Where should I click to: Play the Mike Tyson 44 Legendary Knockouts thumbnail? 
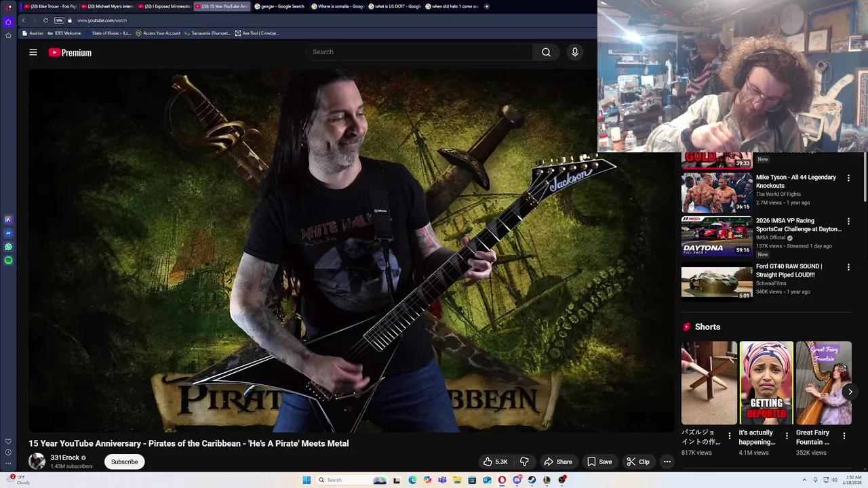click(x=717, y=192)
